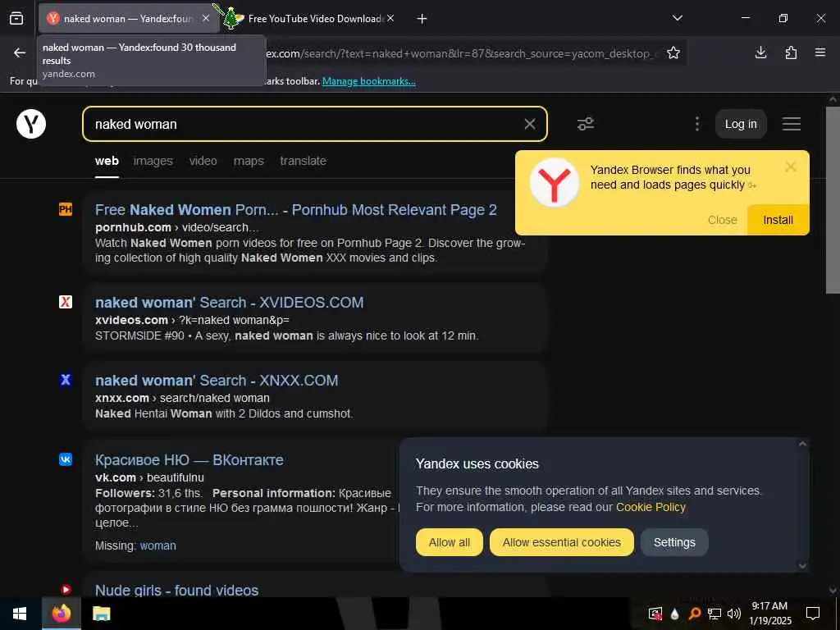Click the orange magnifier tray icon
840x630 pixels.
694,614
